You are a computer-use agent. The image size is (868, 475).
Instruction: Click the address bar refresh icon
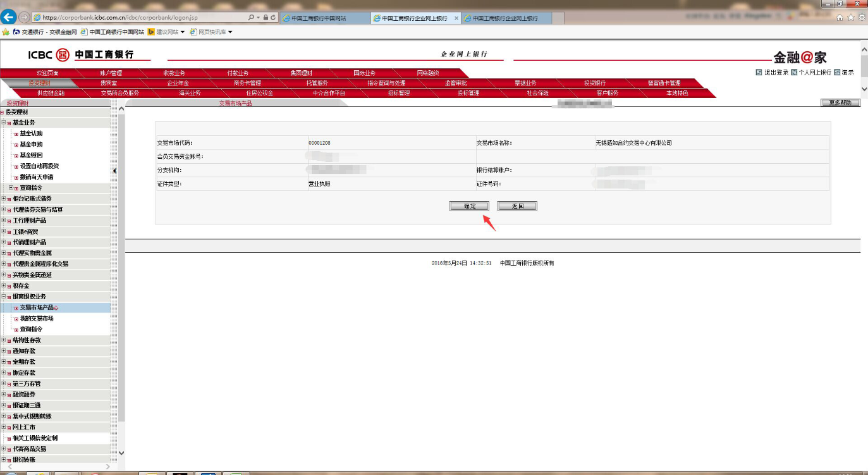pos(272,18)
